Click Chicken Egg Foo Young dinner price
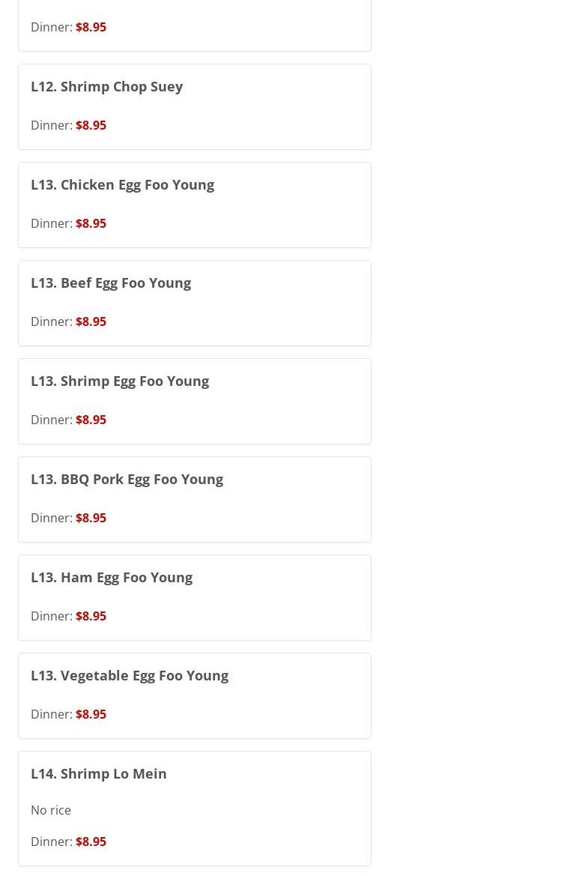This screenshot has width=588, height=876. (x=91, y=223)
